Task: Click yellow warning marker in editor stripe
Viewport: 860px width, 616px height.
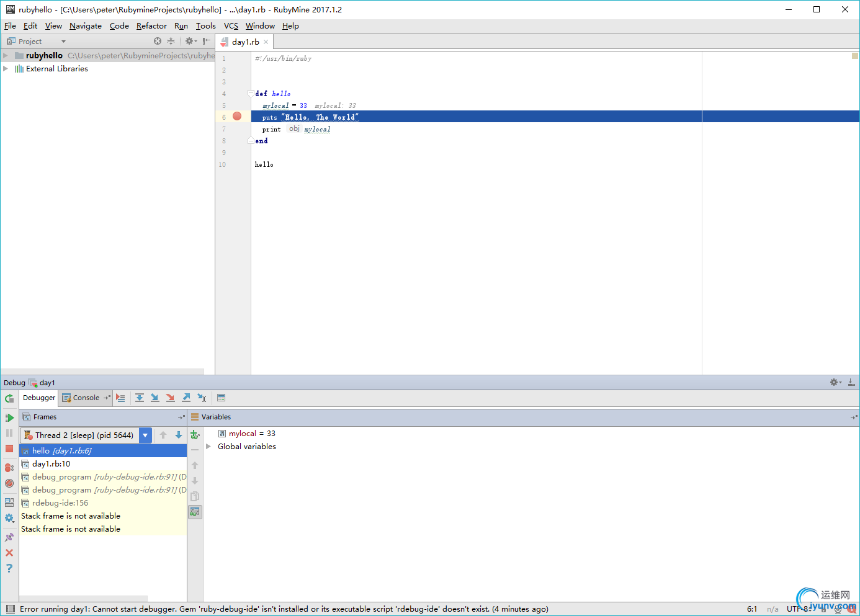Action: tap(855, 56)
